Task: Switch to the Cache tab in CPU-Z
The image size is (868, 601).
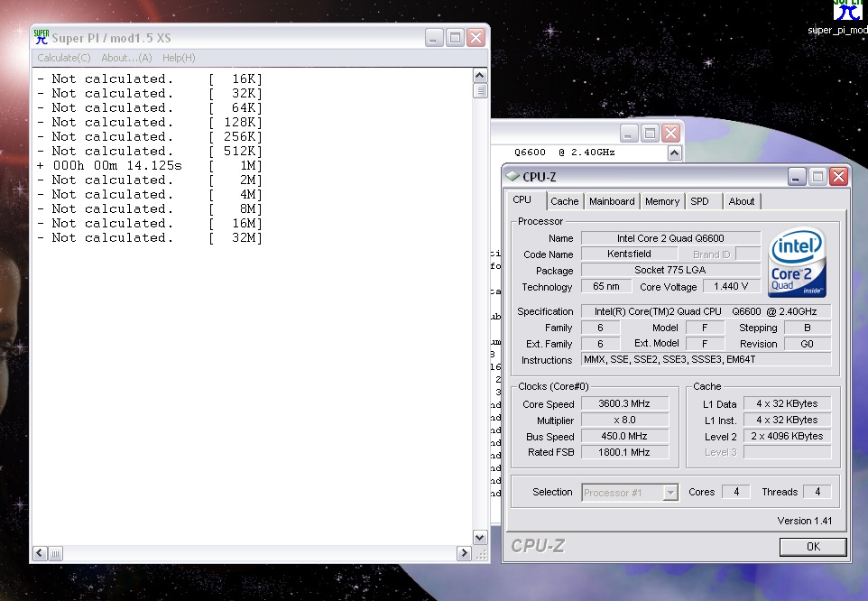Action: coord(564,201)
